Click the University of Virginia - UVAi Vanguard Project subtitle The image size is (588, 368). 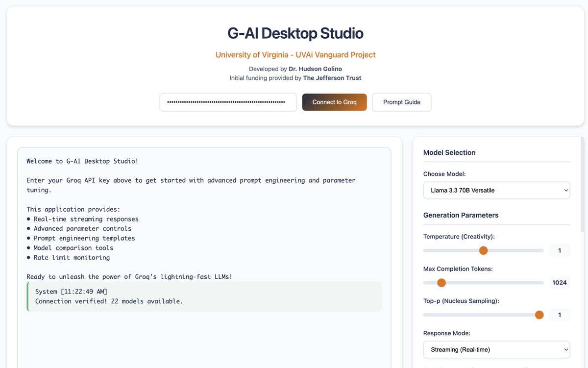(x=295, y=55)
